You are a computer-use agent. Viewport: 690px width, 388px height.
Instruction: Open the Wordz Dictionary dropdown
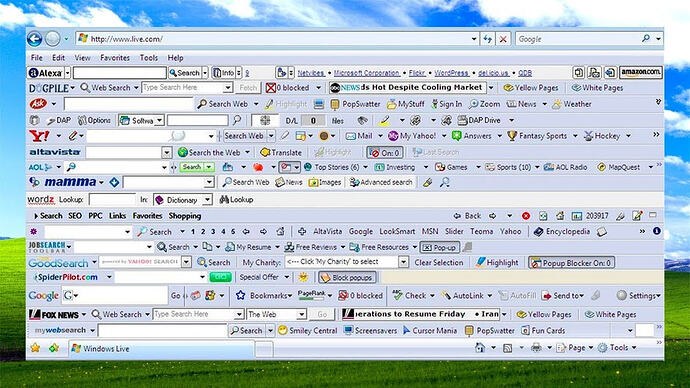[x=207, y=200]
